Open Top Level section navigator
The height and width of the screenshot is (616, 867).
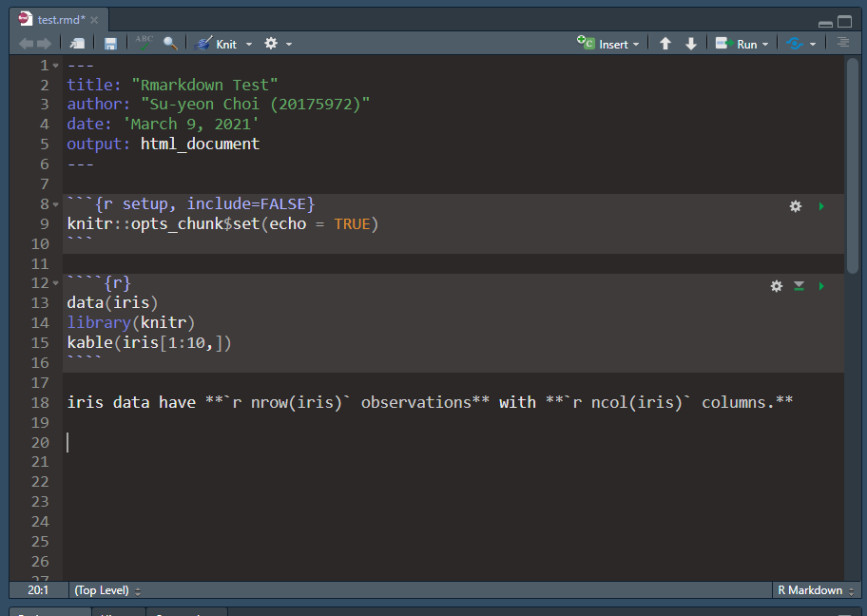107,590
